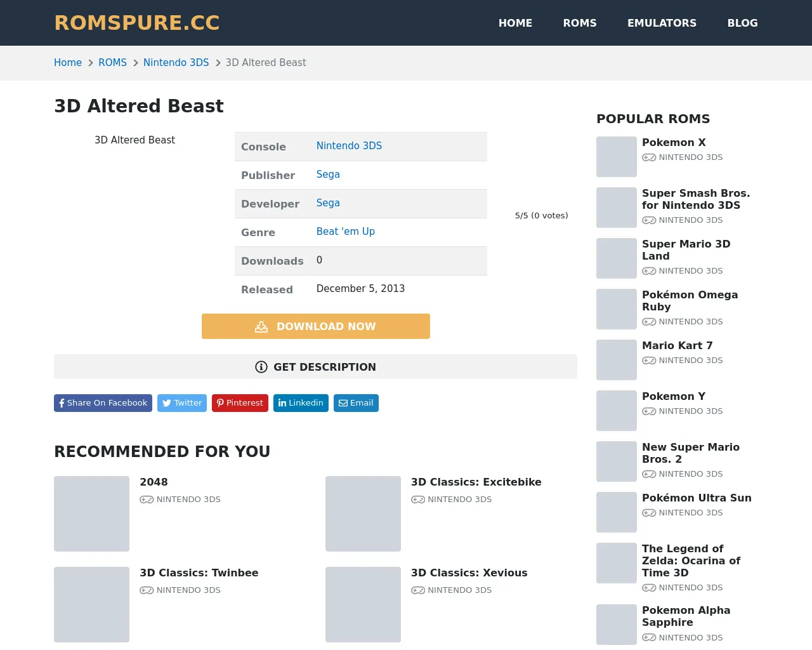
Task: Click the Facebook share icon
Action: pyautogui.click(x=62, y=403)
